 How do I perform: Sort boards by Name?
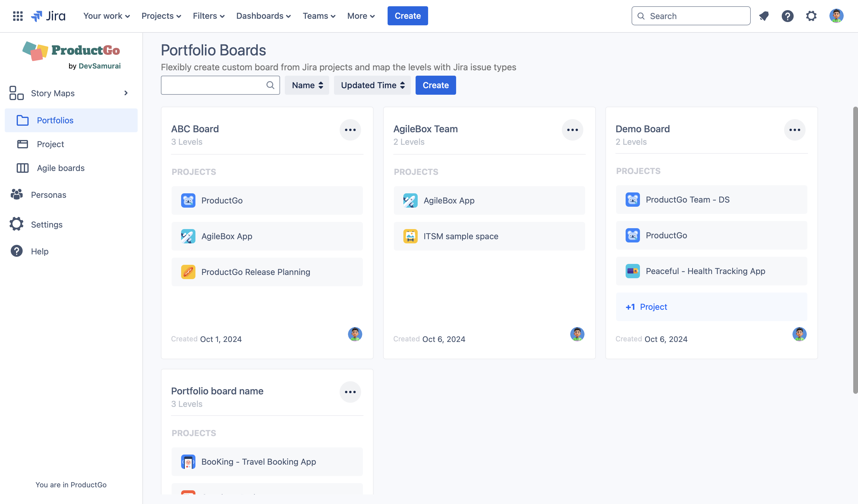(307, 85)
